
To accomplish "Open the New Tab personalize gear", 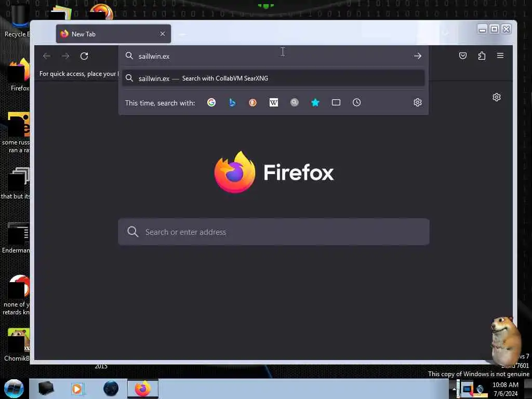I will (496, 97).
